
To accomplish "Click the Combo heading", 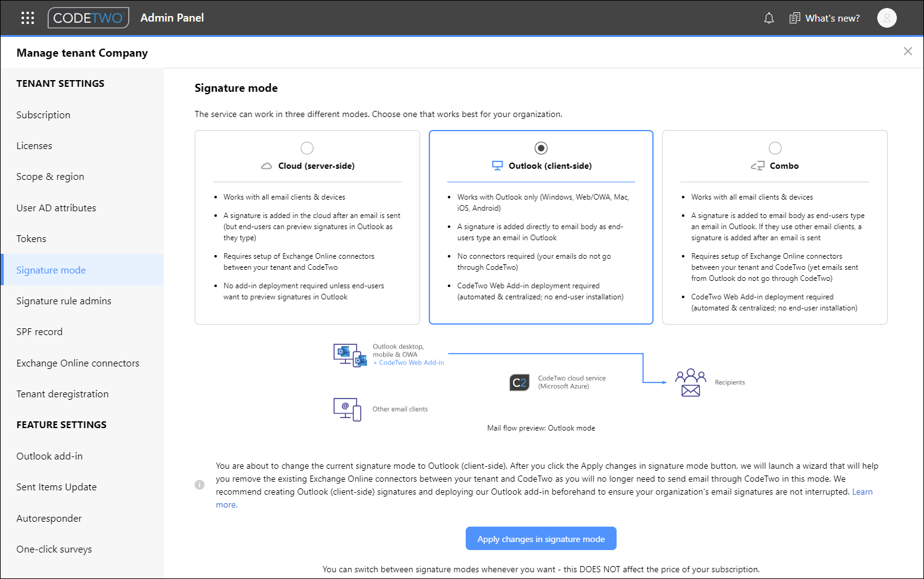I will (x=784, y=166).
